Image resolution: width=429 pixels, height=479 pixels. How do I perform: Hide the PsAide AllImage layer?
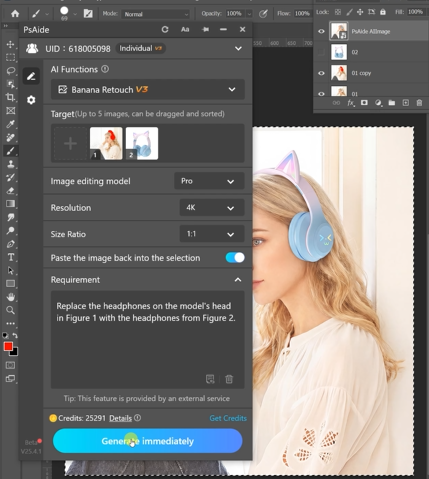coord(321,31)
